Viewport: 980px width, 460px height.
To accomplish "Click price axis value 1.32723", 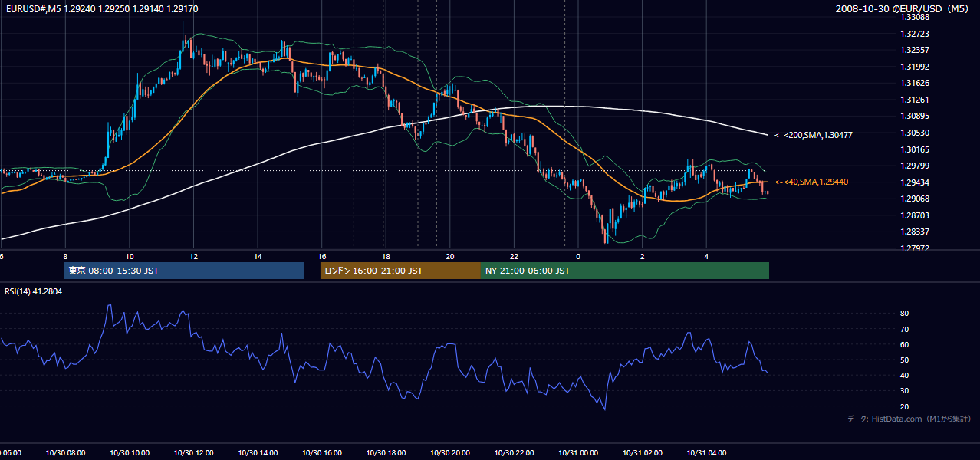I will [916, 34].
